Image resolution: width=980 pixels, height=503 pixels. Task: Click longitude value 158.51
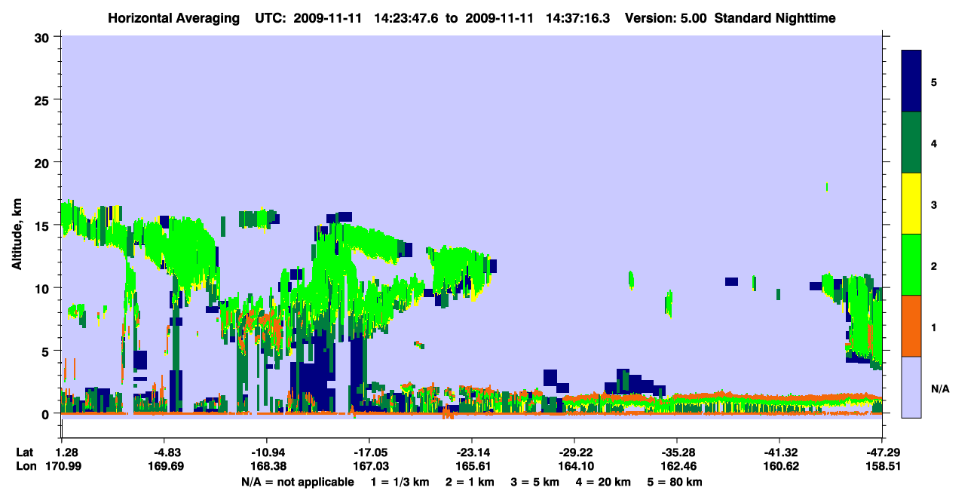point(882,466)
